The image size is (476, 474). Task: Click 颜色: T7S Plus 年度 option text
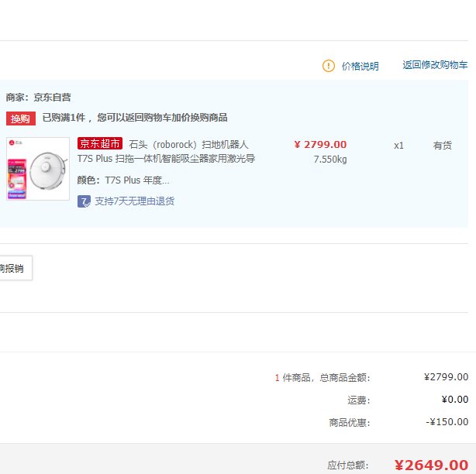123,180
